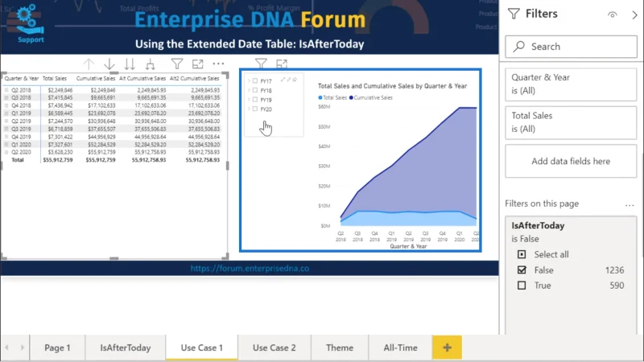Click Add data fields here well
Screen dimensions: 644x362
pyautogui.click(x=571, y=162)
